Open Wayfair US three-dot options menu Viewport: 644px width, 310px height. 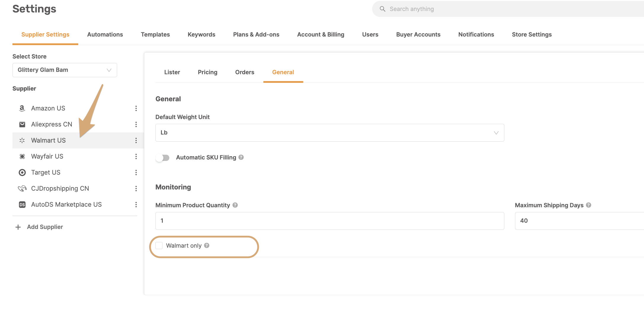click(136, 156)
